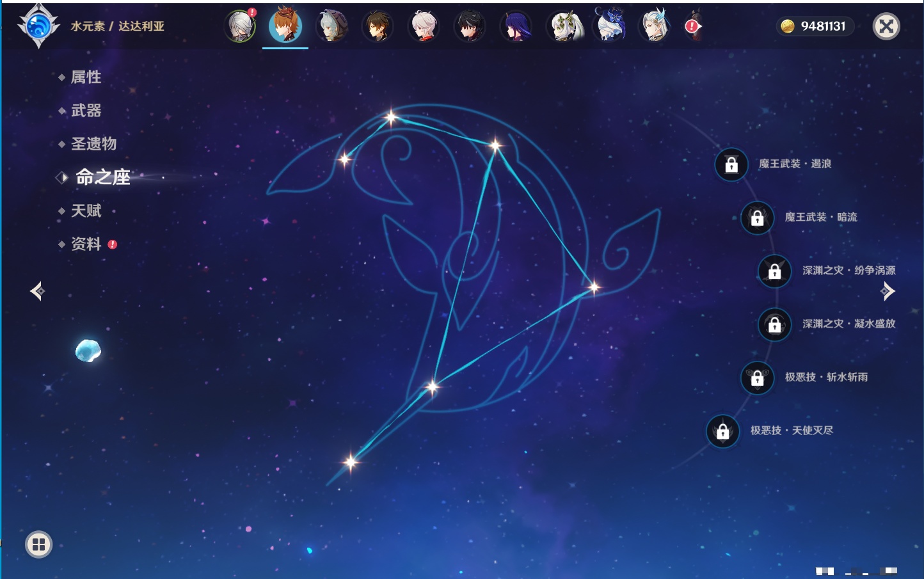Click the lowest star at the constellation tail
The image size is (924, 579).
tap(351, 461)
